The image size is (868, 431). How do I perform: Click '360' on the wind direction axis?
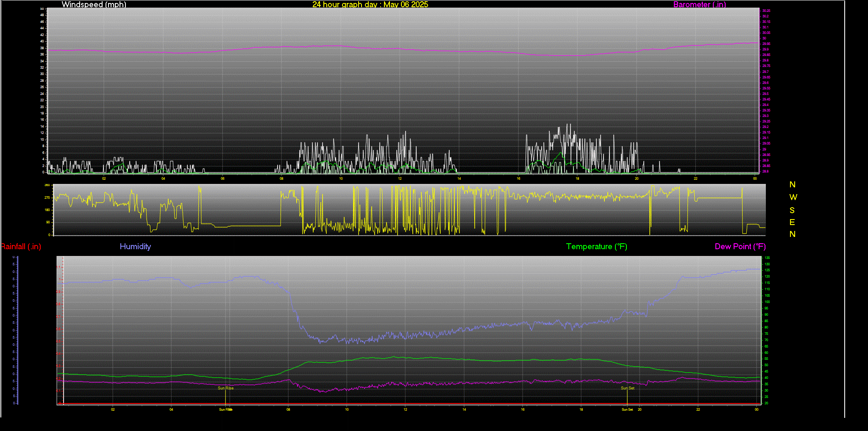(47, 185)
